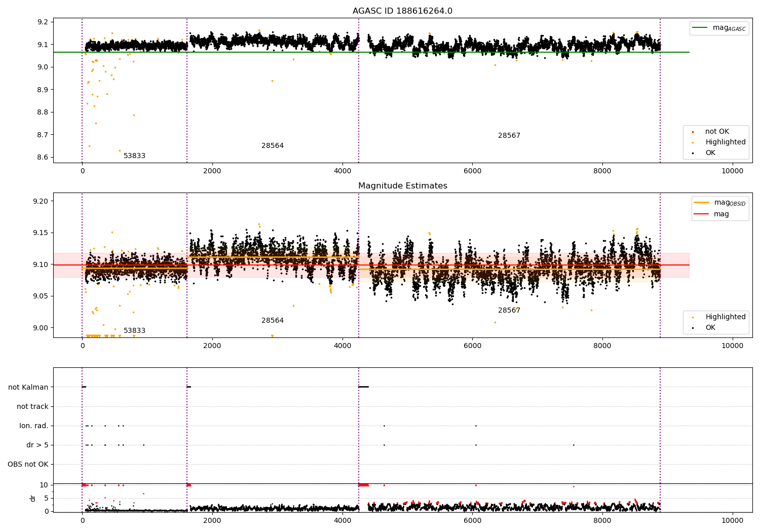The height and width of the screenshot is (532, 760).
Task: Select 'not OK' legend entry in top plot
Action: [717, 132]
